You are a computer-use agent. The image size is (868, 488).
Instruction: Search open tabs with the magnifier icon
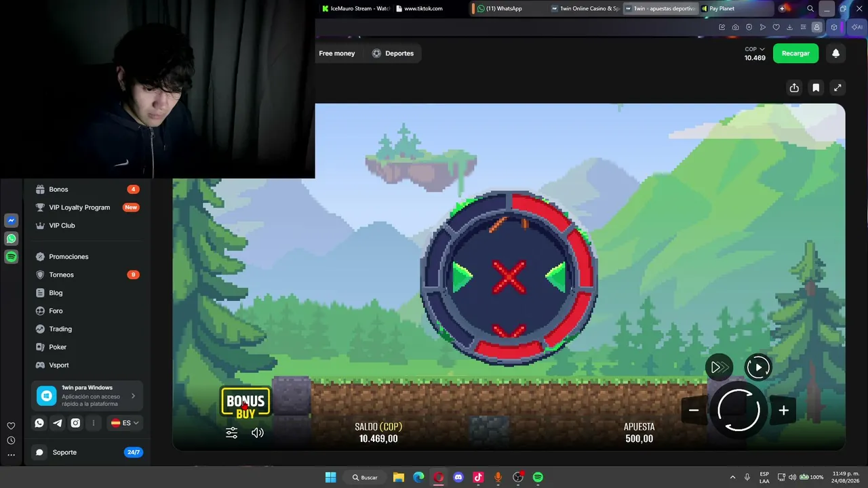click(x=810, y=9)
